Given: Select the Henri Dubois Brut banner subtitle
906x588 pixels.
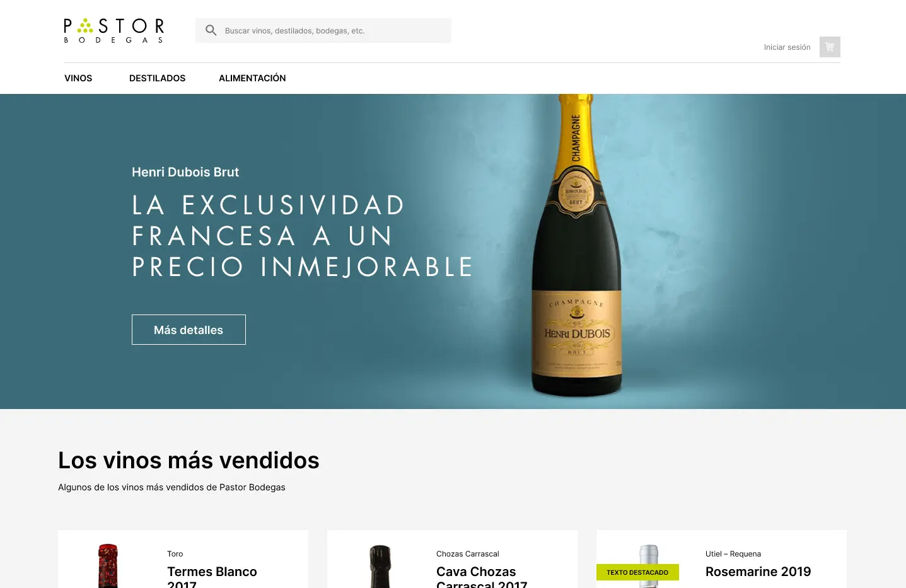Looking at the screenshot, I should coord(185,172).
